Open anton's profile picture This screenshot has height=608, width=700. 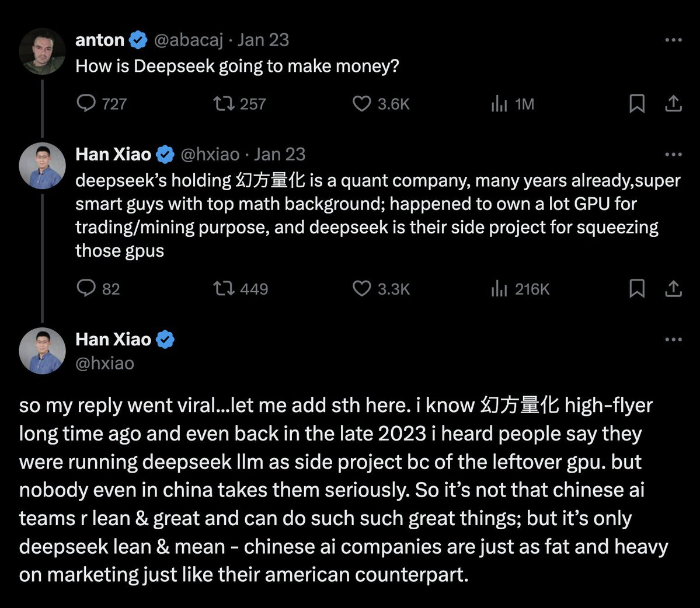tap(42, 51)
